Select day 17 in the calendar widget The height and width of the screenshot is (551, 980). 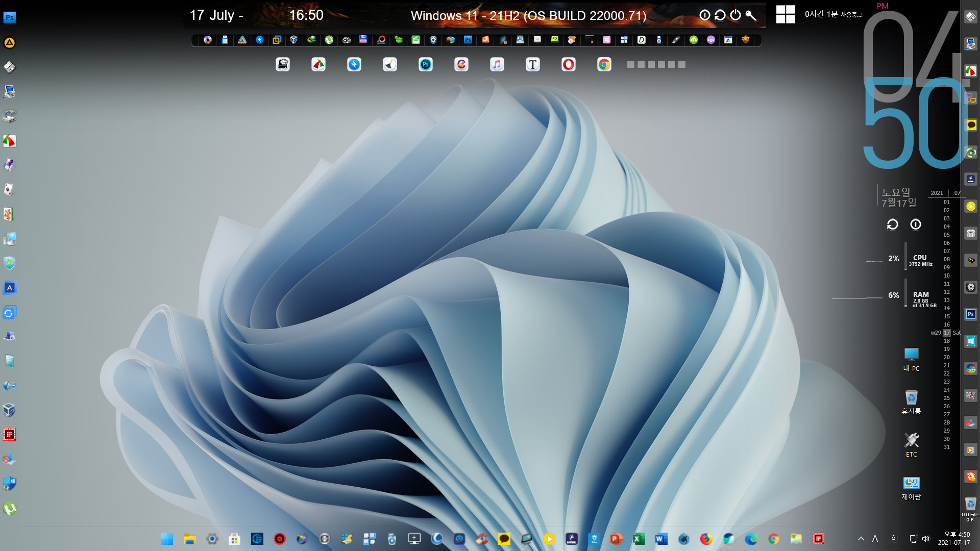coord(947,333)
